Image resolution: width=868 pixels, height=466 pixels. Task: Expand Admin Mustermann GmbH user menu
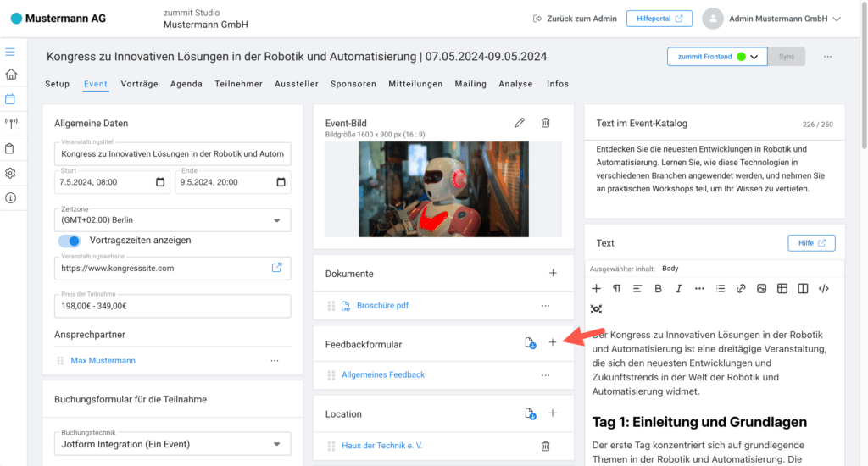(x=836, y=19)
